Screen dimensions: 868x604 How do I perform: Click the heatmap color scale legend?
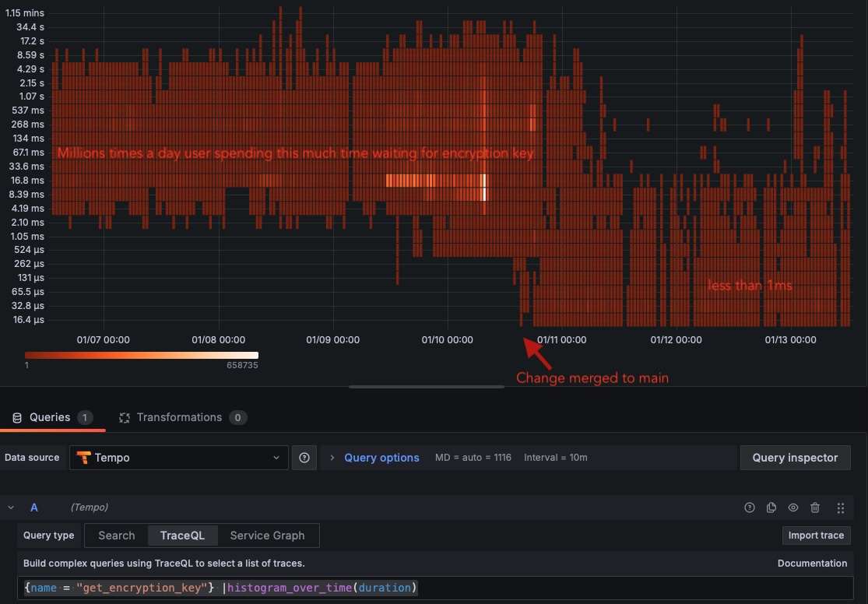[141, 356]
